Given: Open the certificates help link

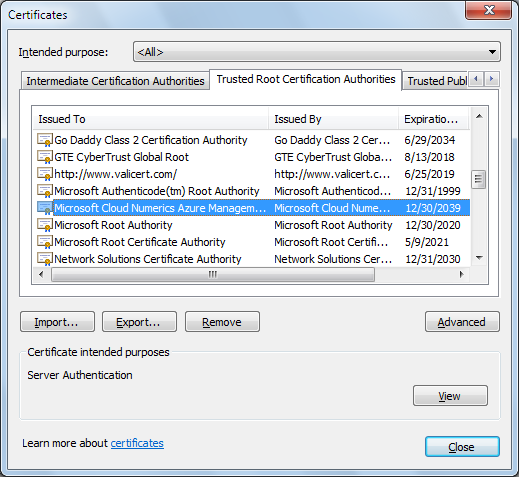Looking at the screenshot, I should pyautogui.click(x=137, y=443).
